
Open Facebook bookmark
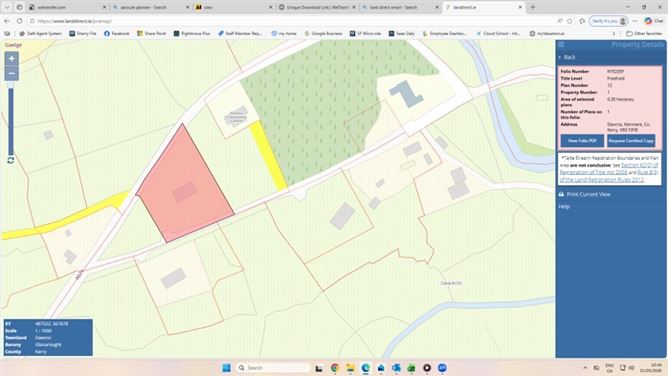[x=117, y=33]
